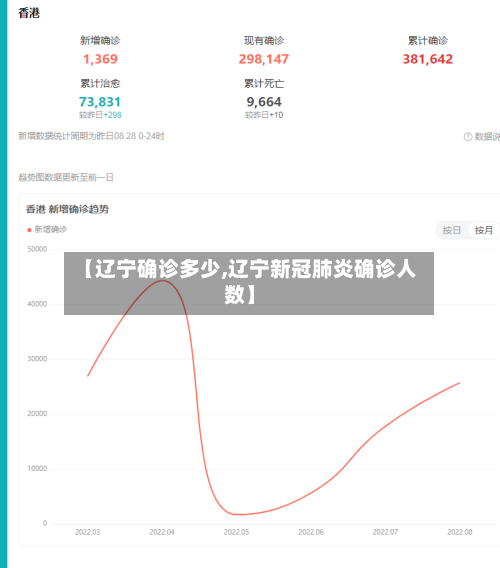Screen dimensions: 500x568
Task: Click the 2022.06 axis label
Action: pyautogui.click(x=311, y=532)
